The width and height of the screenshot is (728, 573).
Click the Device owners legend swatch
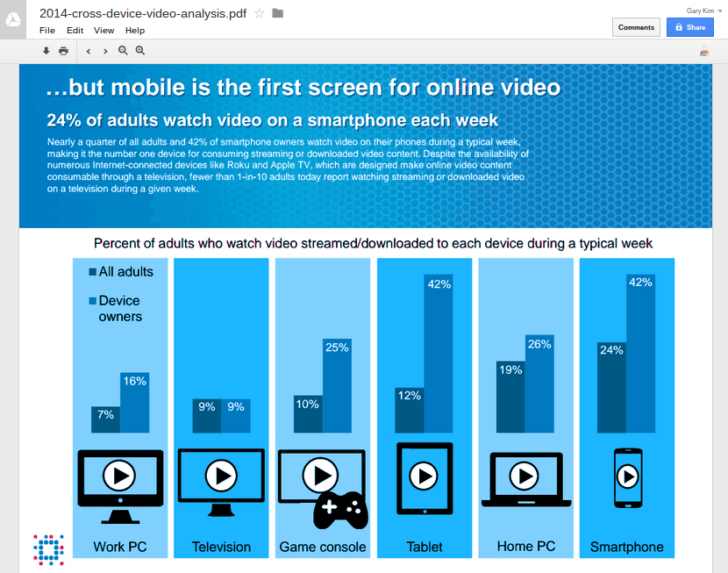[93, 301]
